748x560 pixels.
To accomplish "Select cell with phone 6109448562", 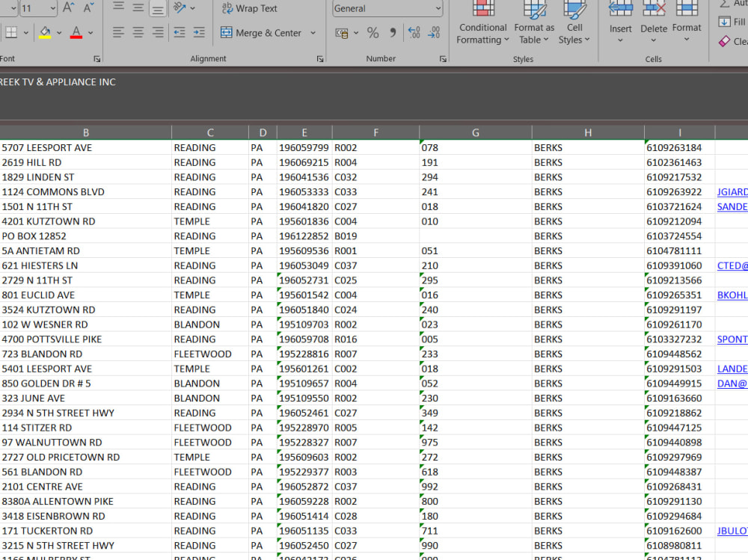I will coord(680,354).
